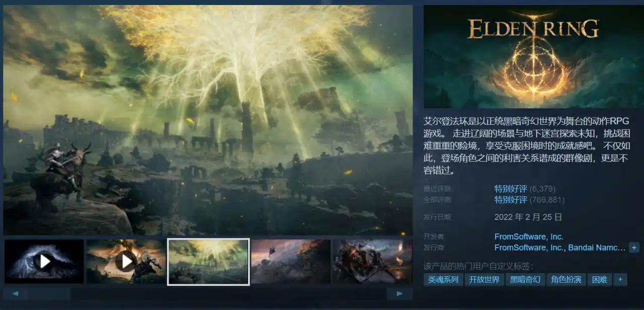Open publisher Bandai Namco link
The height and width of the screenshot is (310, 644).
(x=597, y=248)
